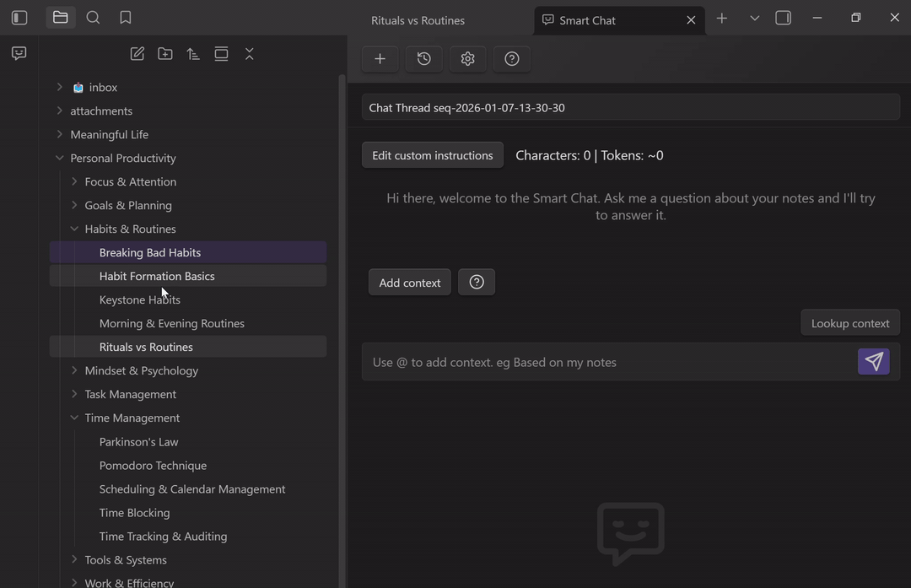This screenshot has height=588, width=911.
Task: Toggle the right sidebar panel
Action: click(x=783, y=18)
